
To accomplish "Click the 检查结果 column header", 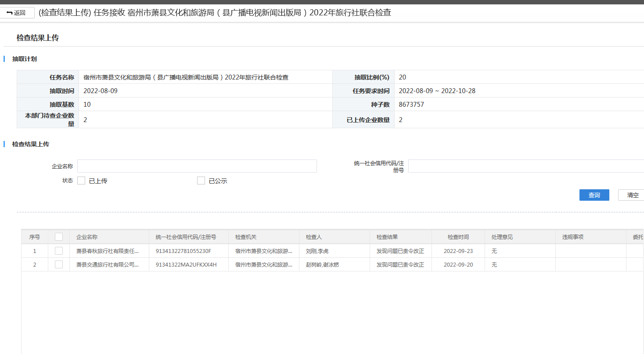I will click(387, 237).
